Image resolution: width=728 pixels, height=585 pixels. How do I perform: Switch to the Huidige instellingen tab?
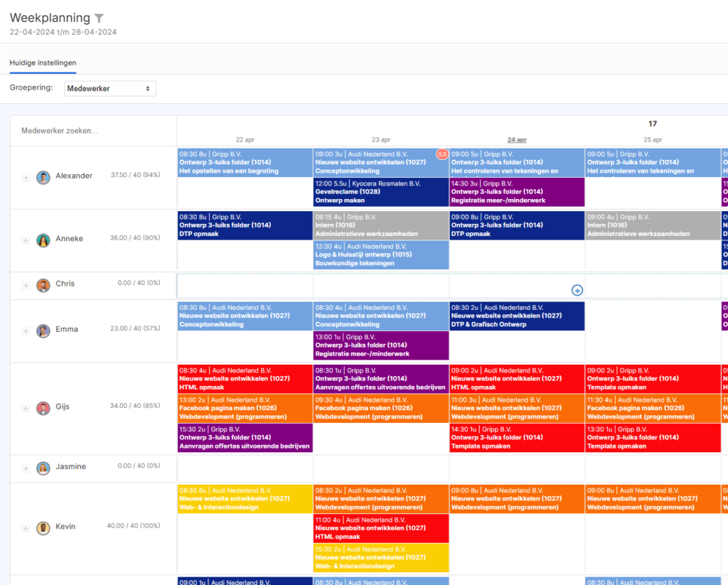[43, 63]
